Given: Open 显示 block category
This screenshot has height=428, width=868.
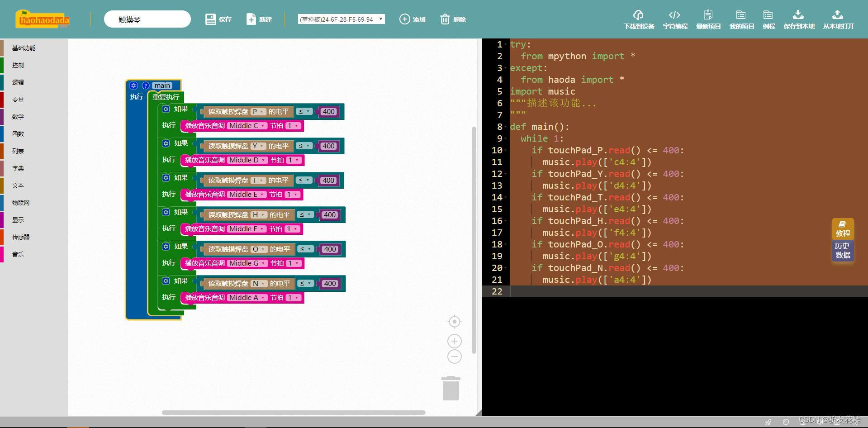Looking at the screenshot, I should pyautogui.click(x=18, y=220).
